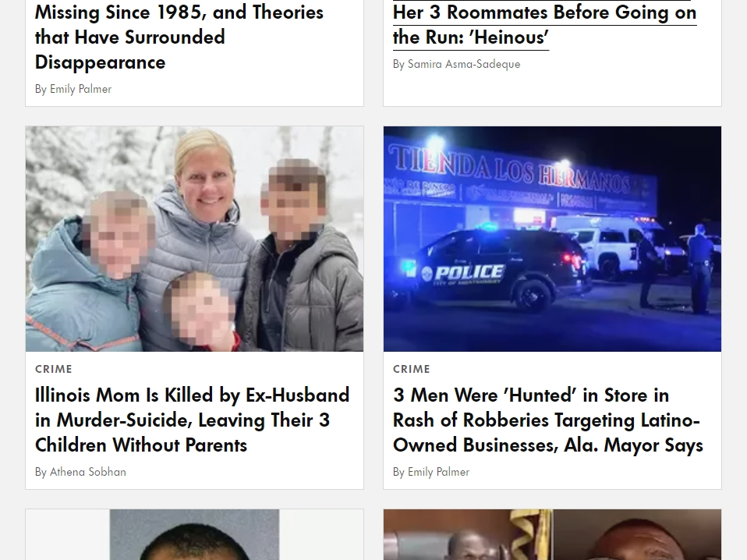Open Emily Palmer byline under Missing Since 1985

tap(80, 89)
